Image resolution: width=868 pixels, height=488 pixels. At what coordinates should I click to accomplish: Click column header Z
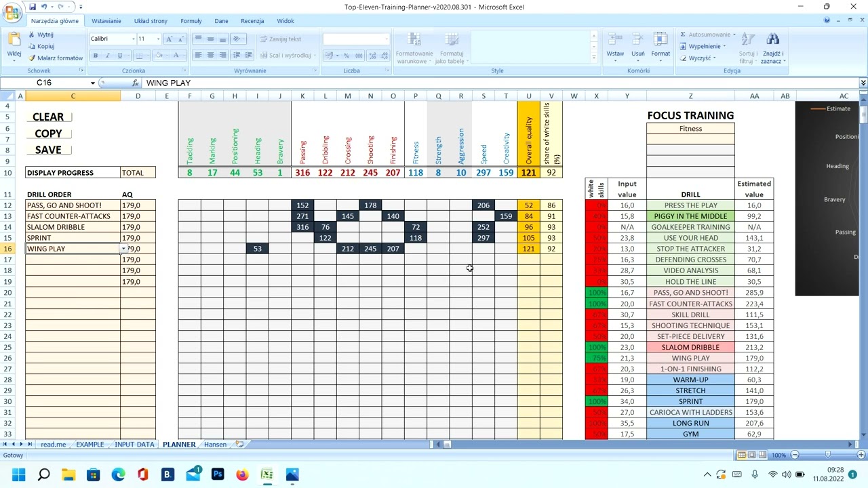[690, 96]
